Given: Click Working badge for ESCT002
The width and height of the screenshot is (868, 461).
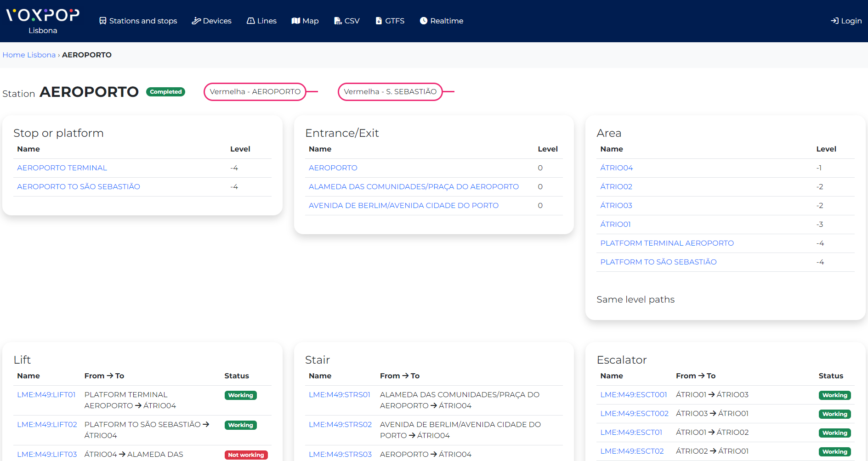Looking at the screenshot, I should (835, 414).
